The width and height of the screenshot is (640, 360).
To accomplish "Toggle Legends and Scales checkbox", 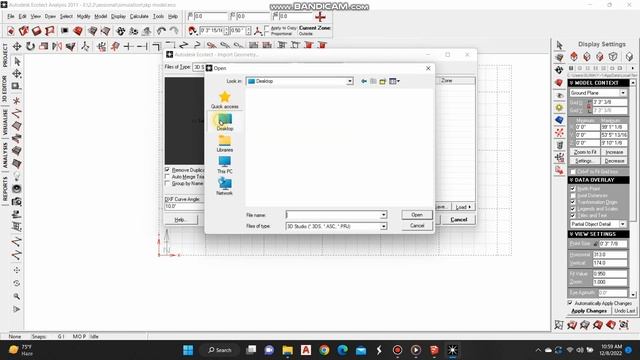I will pyautogui.click(x=573, y=209).
